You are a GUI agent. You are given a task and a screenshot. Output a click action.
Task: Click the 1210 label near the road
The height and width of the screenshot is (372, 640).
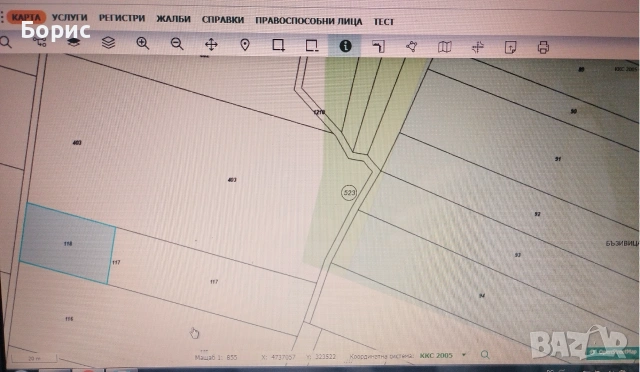pyautogui.click(x=320, y=111)
